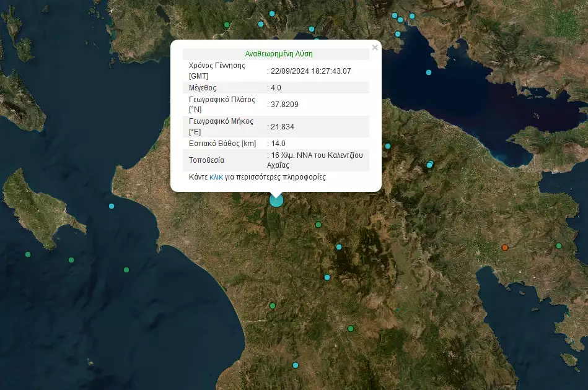Select the teal marker below the western peninsula

click(126, 269)
